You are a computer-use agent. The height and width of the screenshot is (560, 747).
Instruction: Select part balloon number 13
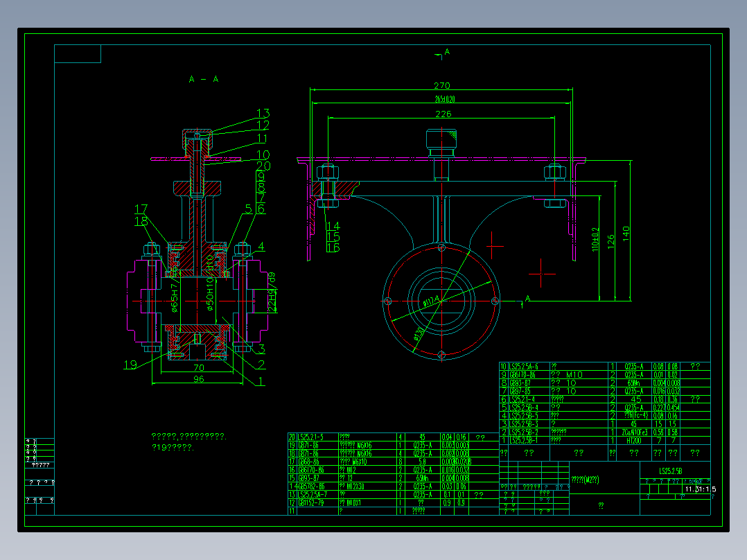pos(263,114)
